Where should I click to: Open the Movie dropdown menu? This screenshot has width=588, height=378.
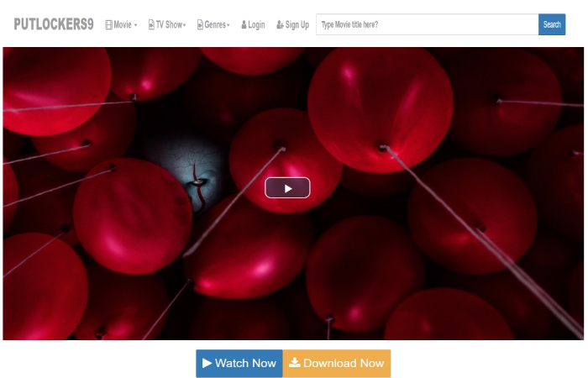tap(121, 24)
